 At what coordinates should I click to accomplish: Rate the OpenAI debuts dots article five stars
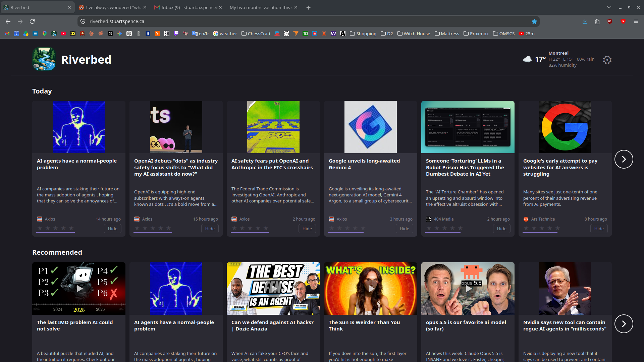click(169, 228)
